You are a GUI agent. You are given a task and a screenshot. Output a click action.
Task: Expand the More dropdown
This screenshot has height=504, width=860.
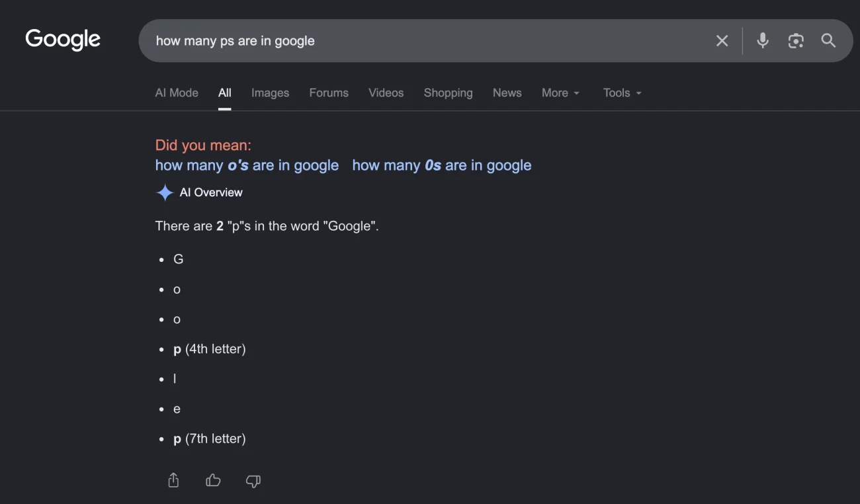[x=560, y=93]
